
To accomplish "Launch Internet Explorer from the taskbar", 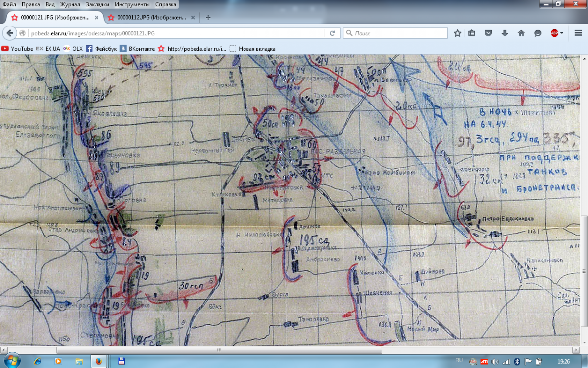I will [x=38, y=361].
